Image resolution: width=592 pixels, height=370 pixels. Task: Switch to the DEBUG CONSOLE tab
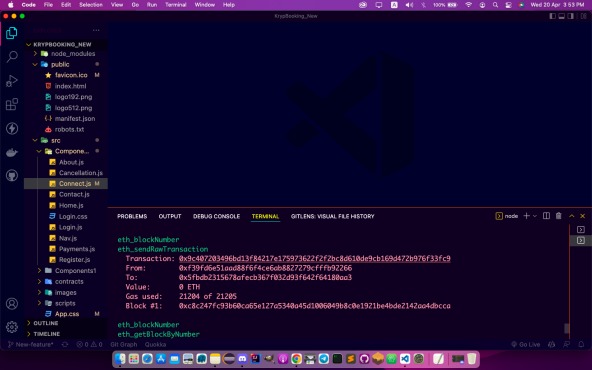[216, 216]
